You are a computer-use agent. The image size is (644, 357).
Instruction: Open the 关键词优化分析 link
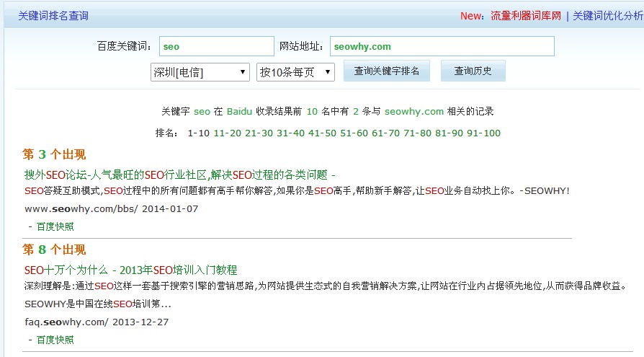(608, 16)
